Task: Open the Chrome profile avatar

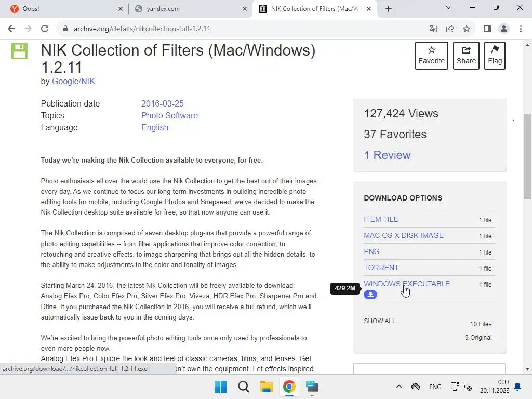Action: coord(504,29)
